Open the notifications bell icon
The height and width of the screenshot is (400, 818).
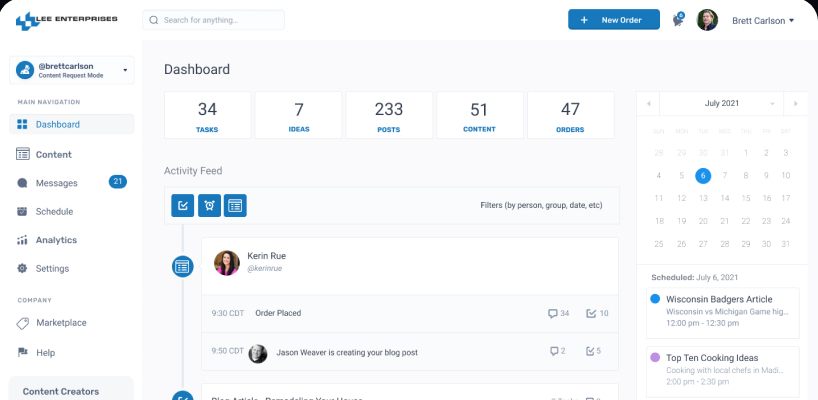coord(678,20)
